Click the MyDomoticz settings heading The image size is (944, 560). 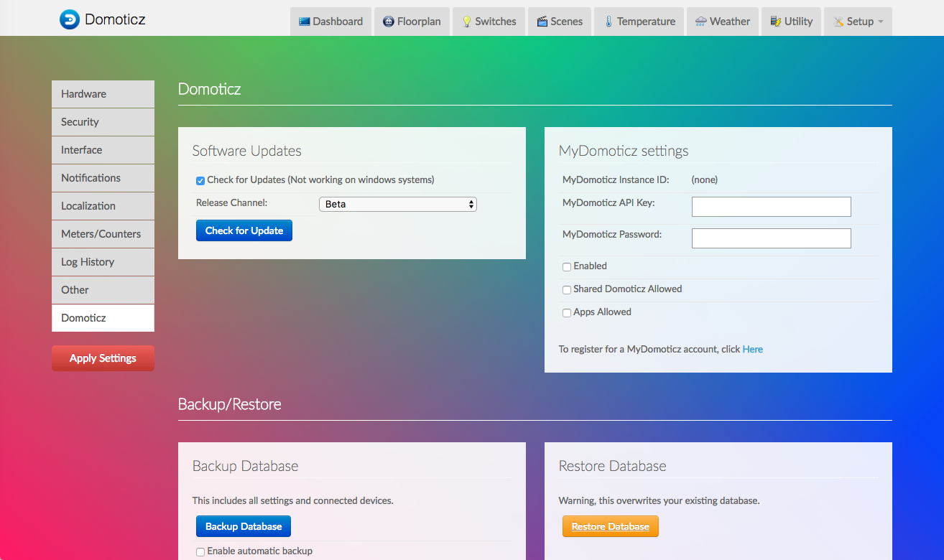pos(624,151)
